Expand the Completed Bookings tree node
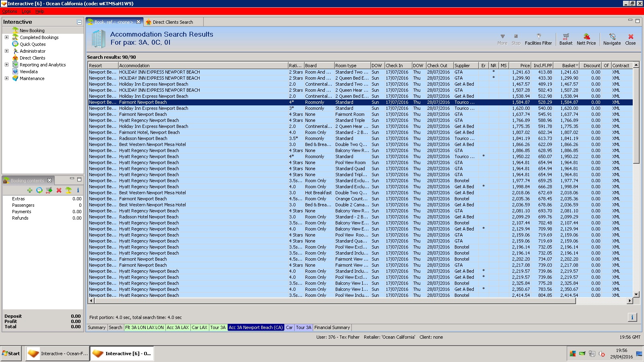644x362 pixels. click(x=6, y=37)
